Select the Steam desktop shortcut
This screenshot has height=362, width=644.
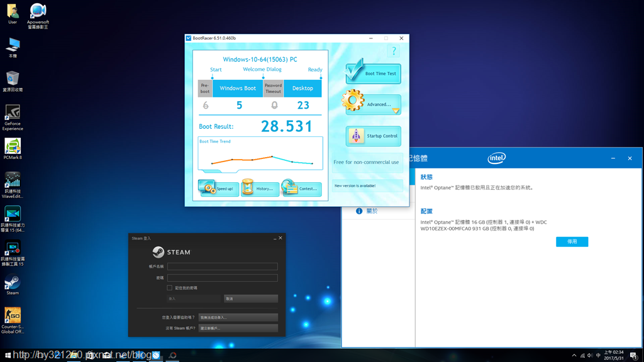click(x=13, y=285)
